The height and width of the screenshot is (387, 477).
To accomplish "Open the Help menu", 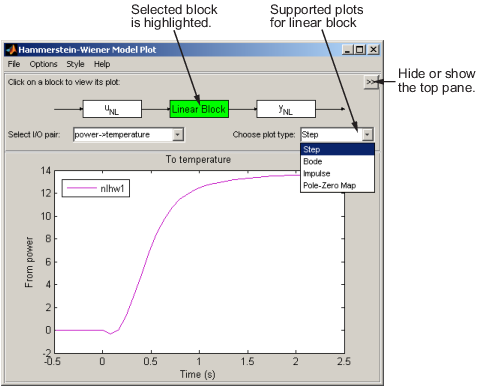I will click(102, 64).
